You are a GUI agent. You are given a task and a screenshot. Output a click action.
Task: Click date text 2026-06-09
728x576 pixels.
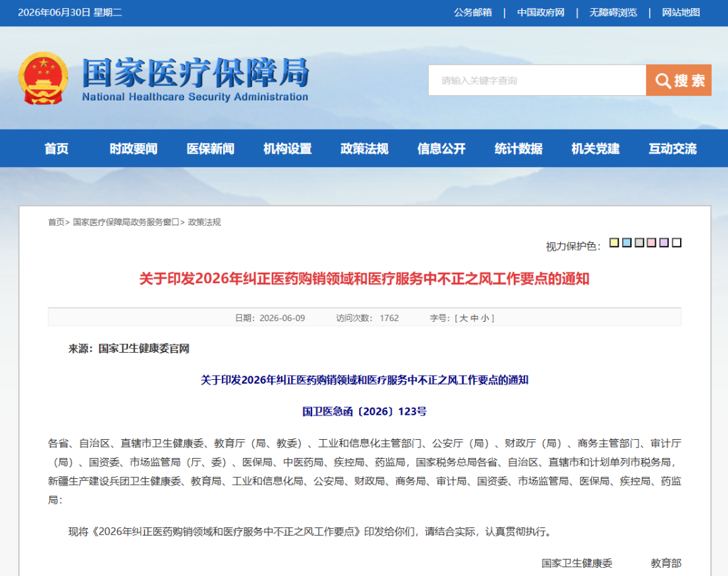click(282, 318)
